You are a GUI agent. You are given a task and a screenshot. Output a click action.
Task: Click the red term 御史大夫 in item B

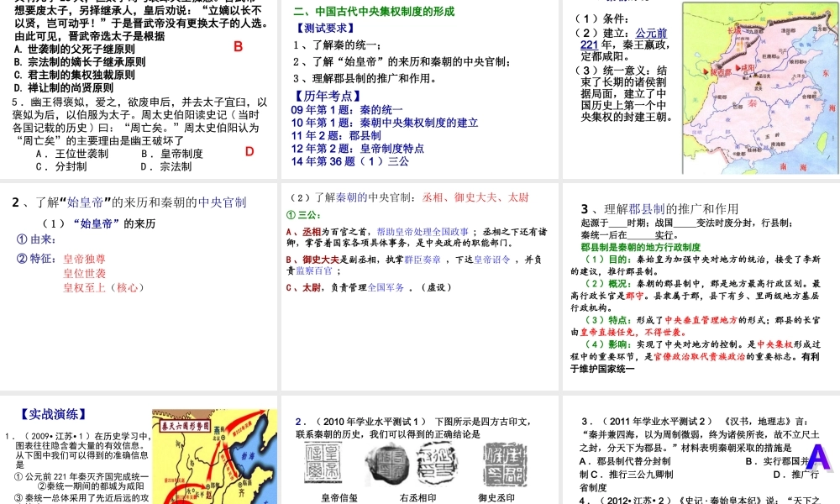click(x=320, y=260)
